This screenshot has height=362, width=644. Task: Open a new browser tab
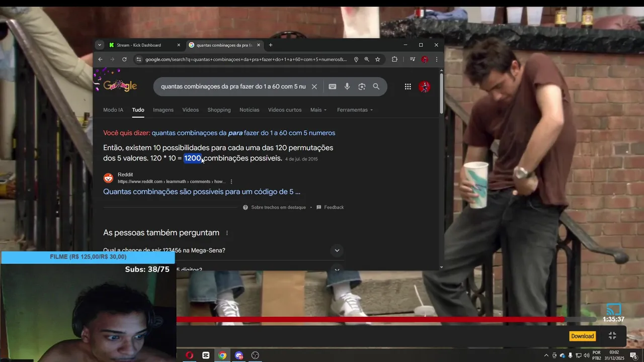point(270,45)
